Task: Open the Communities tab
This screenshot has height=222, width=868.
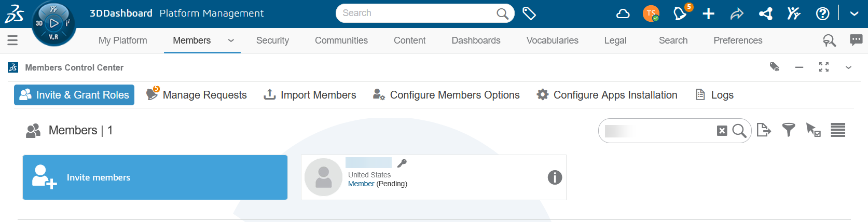Action: coord(341,40)
